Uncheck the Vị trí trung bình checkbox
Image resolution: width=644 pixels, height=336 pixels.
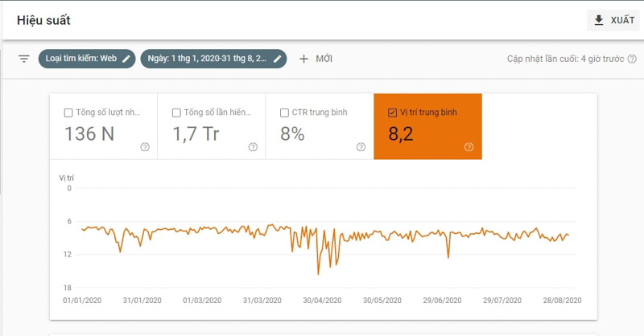tap(392, 113)
